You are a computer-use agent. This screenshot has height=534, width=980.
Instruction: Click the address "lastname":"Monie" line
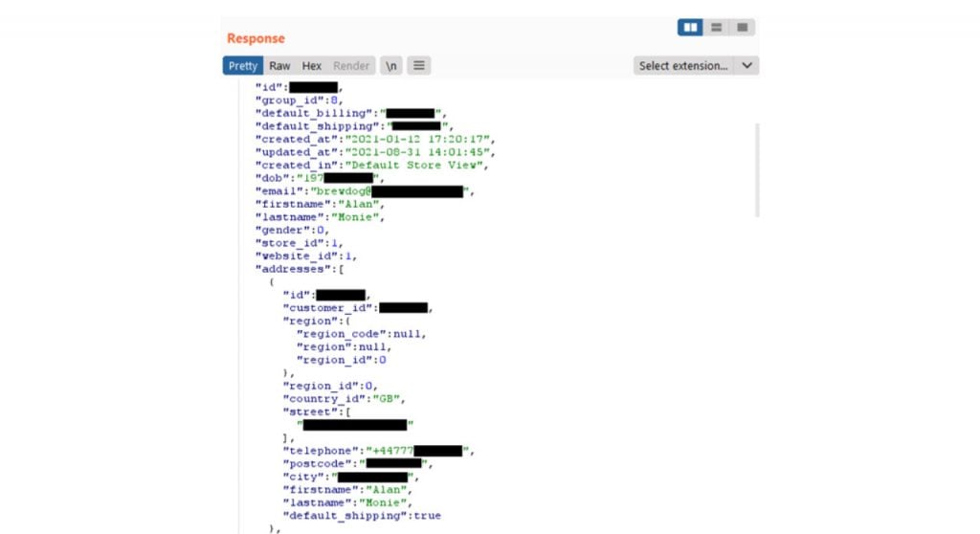pos(347,502)
